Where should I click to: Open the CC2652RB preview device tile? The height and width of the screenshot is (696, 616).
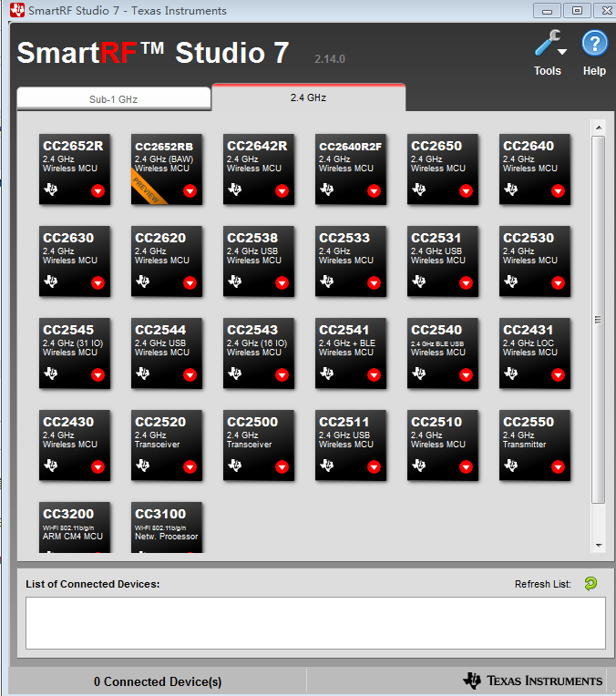[x=167, y=169]
